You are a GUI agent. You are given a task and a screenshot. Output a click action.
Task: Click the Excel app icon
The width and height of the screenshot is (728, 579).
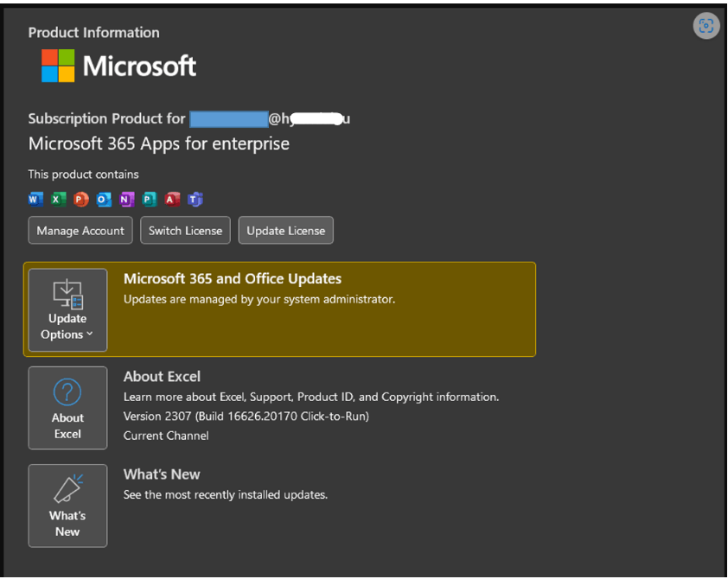(x=59, y=200)
